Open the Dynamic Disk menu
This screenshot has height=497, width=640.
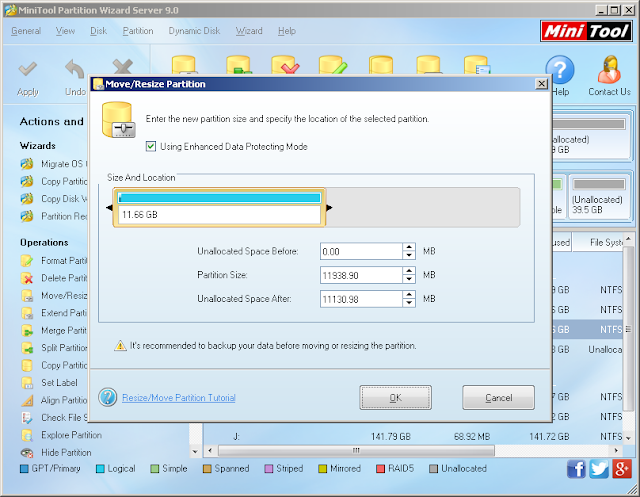pos(194,31)
